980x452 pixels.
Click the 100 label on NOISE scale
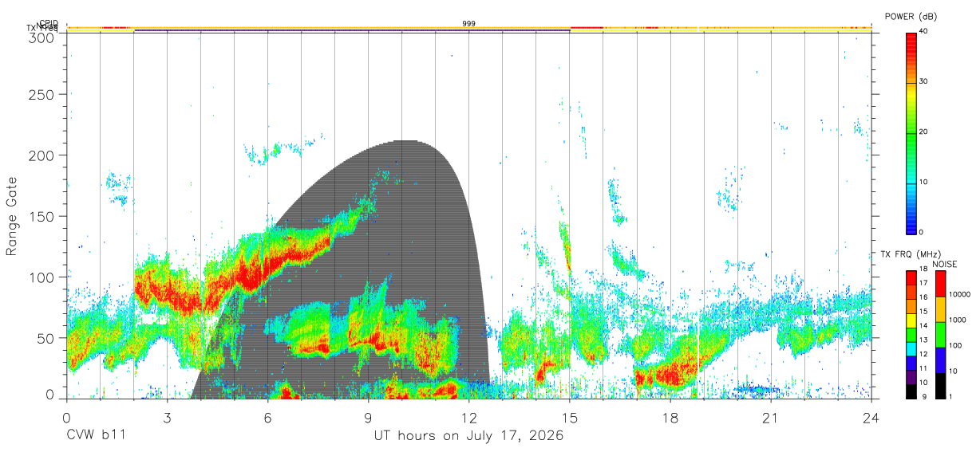956,346
